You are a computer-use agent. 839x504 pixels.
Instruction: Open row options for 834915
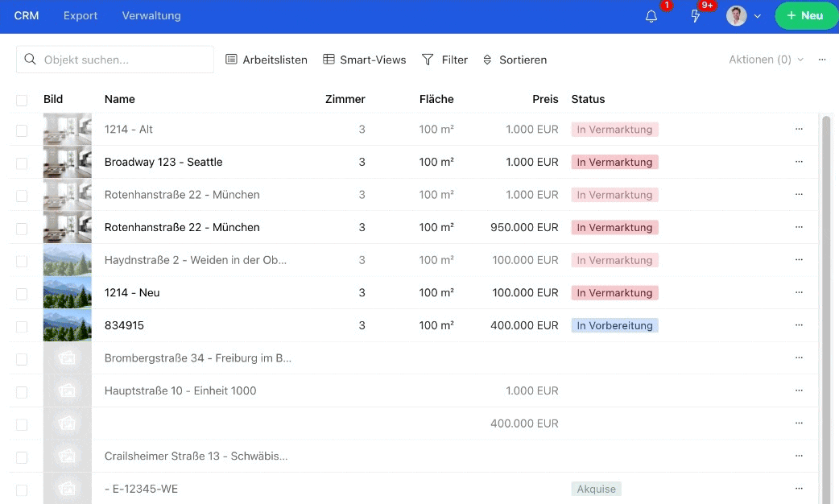799,325
